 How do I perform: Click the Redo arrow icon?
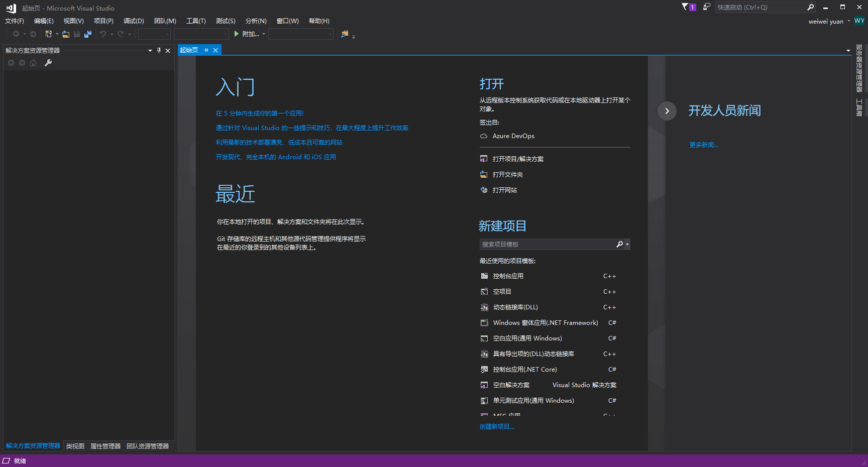point(121,34)
